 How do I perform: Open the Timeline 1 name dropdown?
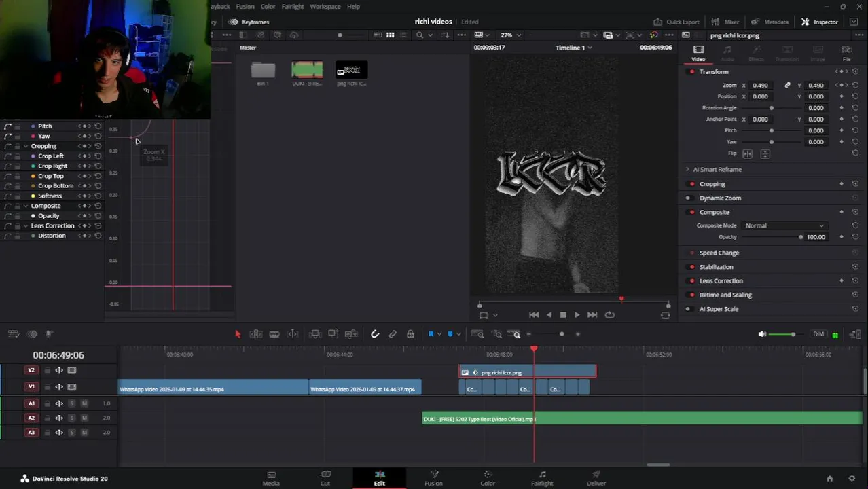point(573,48)
